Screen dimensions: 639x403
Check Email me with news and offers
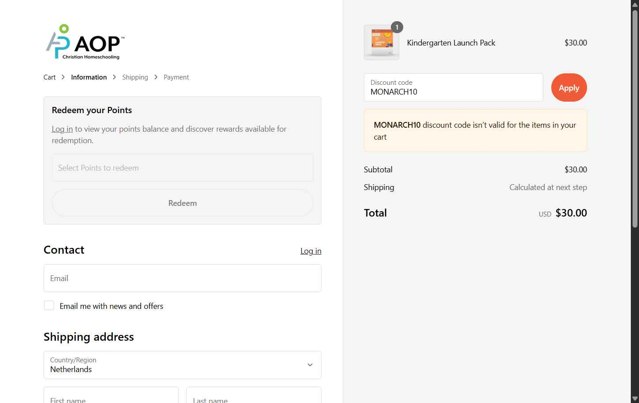pyautogui.click(x=49, y=306)
